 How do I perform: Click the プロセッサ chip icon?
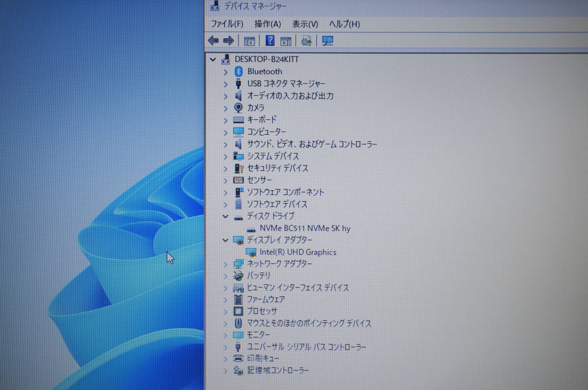[x=239, y=311]
